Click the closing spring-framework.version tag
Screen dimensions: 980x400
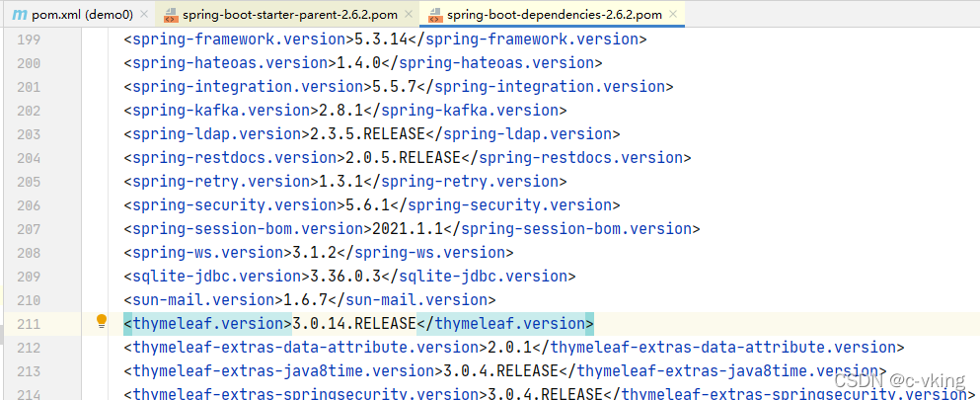(x=527, y=40)
